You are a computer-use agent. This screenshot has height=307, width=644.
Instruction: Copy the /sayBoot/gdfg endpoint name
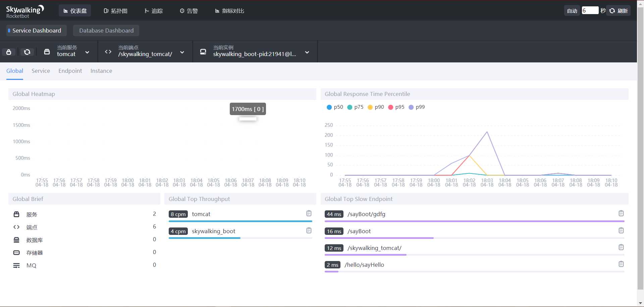(621, 213)
